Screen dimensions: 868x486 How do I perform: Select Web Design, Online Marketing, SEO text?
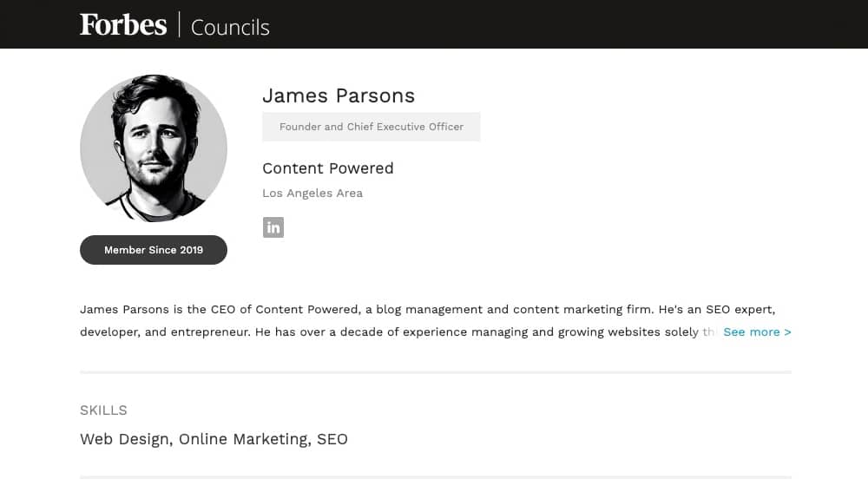point(214,439)
